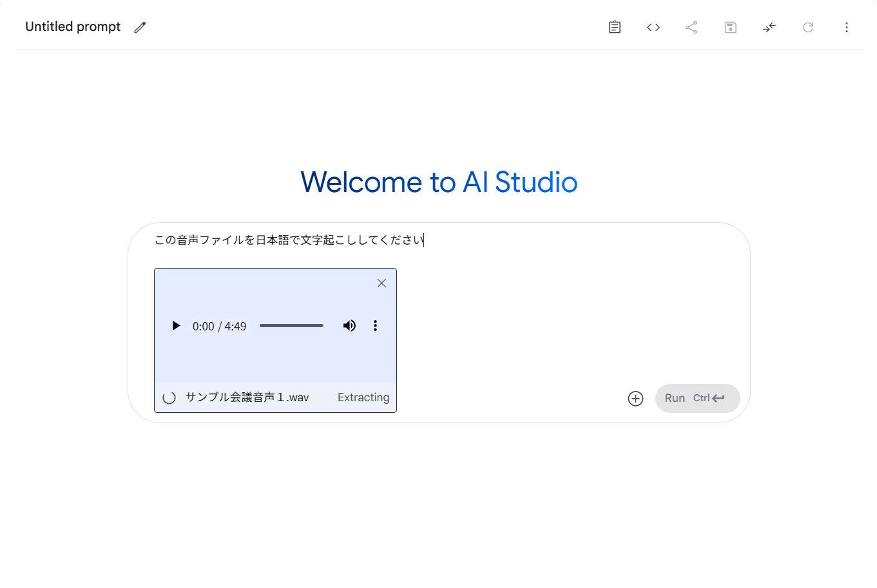Click the refresh/reset chat icon
The height and width of the screenshot is (588, 877).
pyautogui.click(x=808, y=27)
